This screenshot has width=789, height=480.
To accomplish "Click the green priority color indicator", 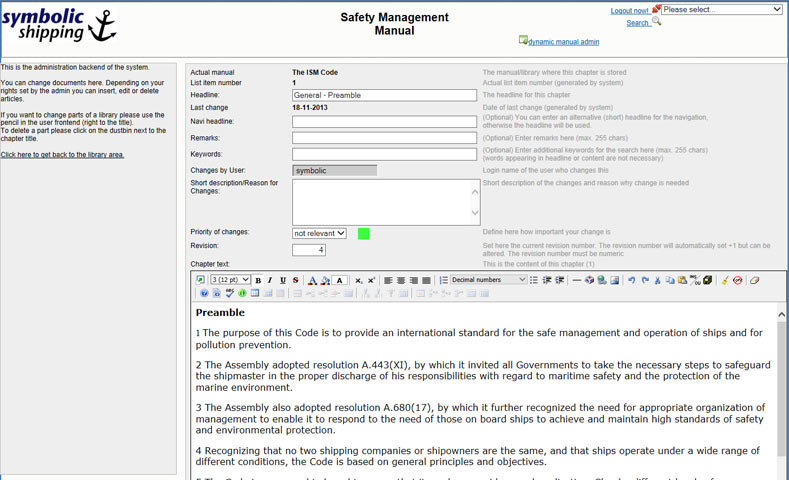I will pos(363,233).
